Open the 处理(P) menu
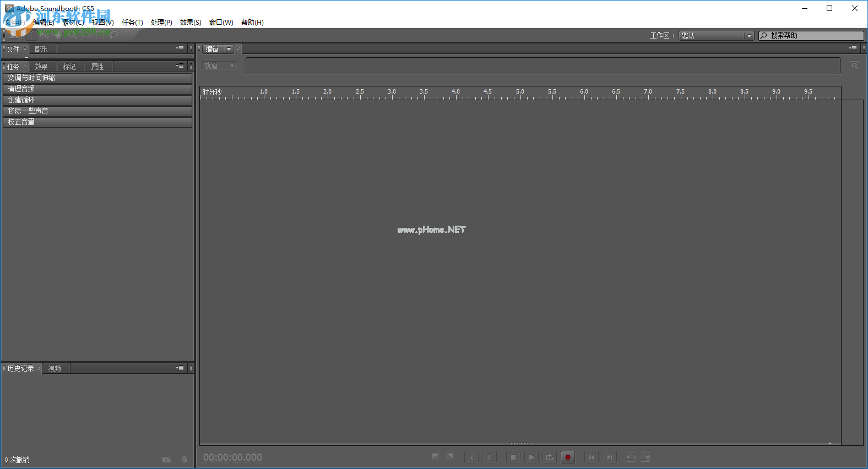This screenshot has width=868, height=469. pos(161,23)
